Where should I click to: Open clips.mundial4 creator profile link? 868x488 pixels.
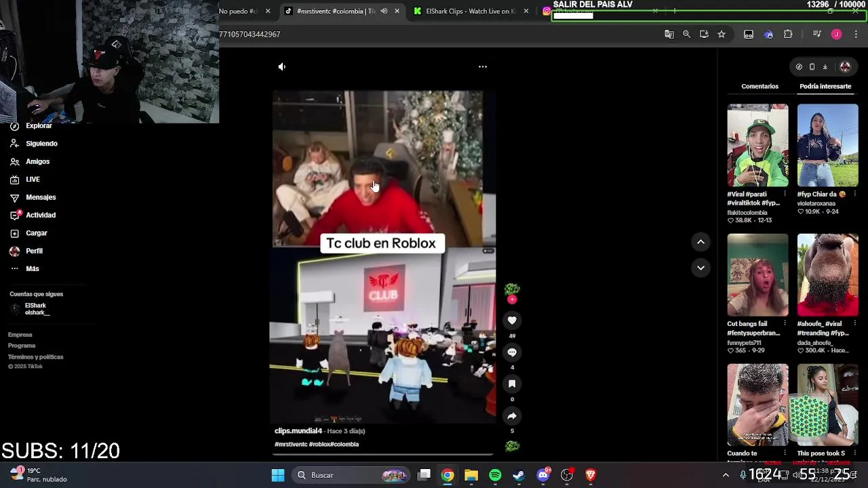(x=298, y=431)
